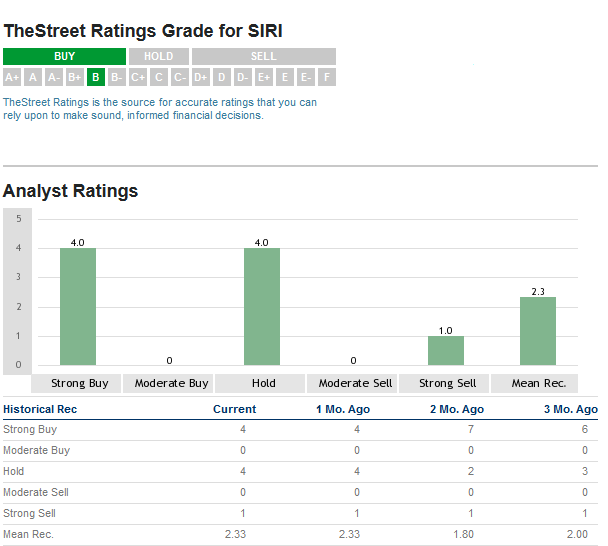Click the grey HOLD rating bar
608x546 pixels.
coord(159,56)
